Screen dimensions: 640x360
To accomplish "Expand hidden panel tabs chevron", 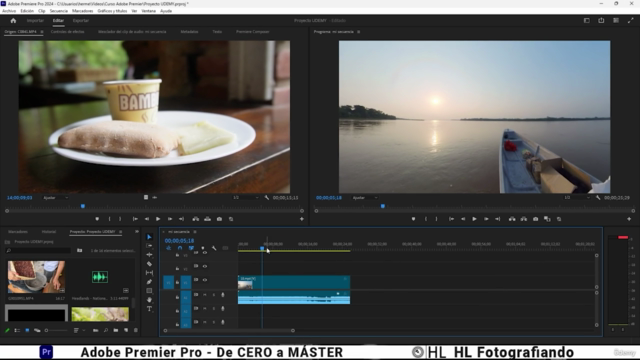I will pos(137,232).
